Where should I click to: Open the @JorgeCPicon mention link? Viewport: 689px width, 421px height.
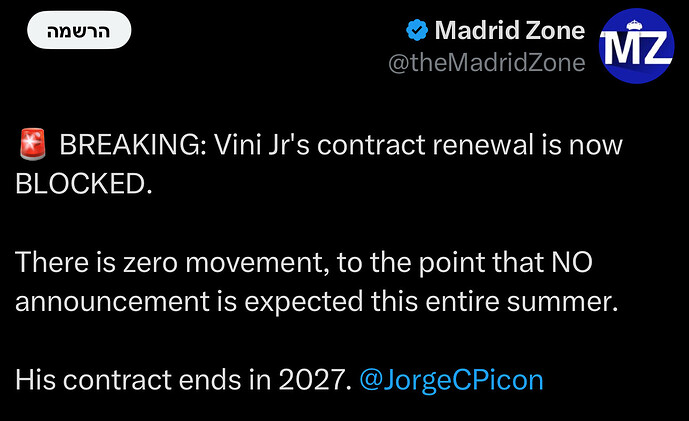point(450,381)
